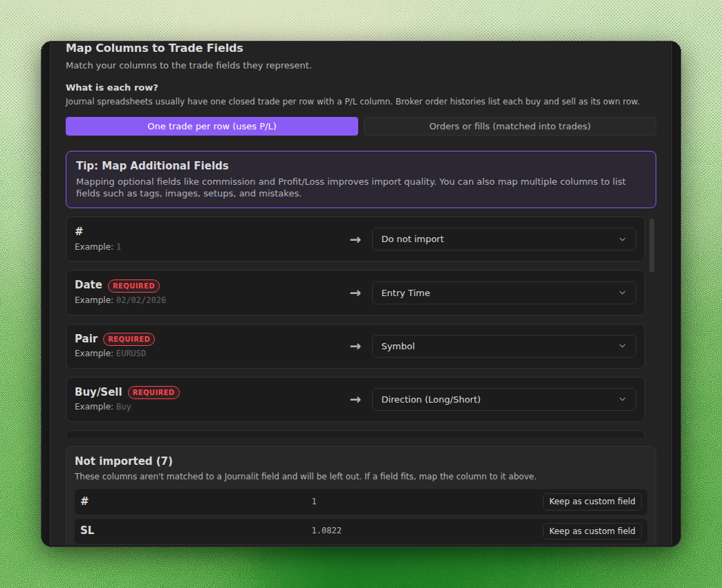Screen dimensions: 722x588
Task: Open the "Entry Time" dropdown for Date column
Action: point(503,293)
